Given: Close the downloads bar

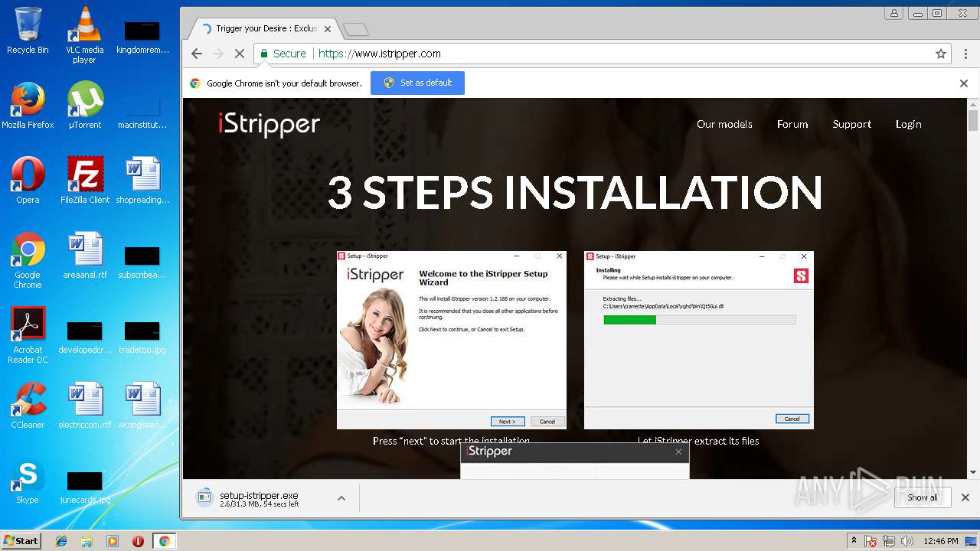Looking at the screenshot, I should 965,497.
